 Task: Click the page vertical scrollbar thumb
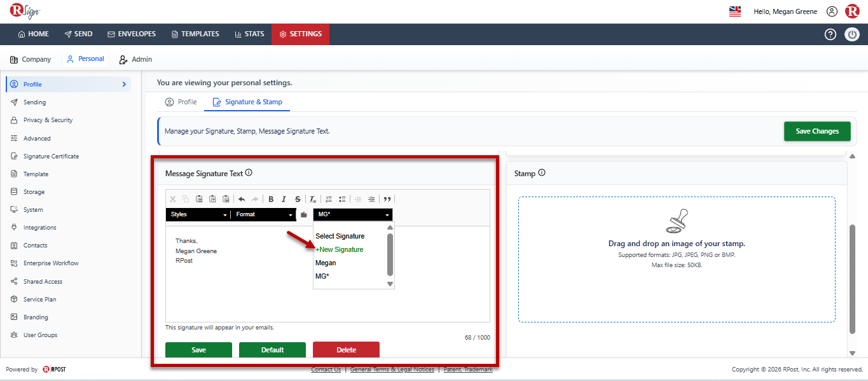coord(853,279)
